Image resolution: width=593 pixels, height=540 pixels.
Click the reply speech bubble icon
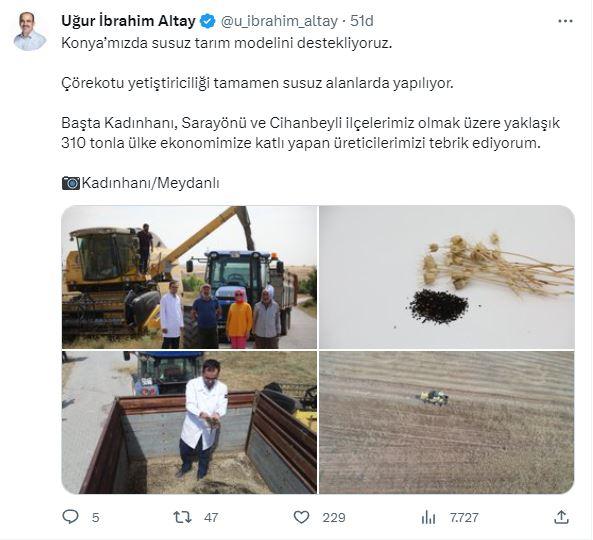click(70, 517)
